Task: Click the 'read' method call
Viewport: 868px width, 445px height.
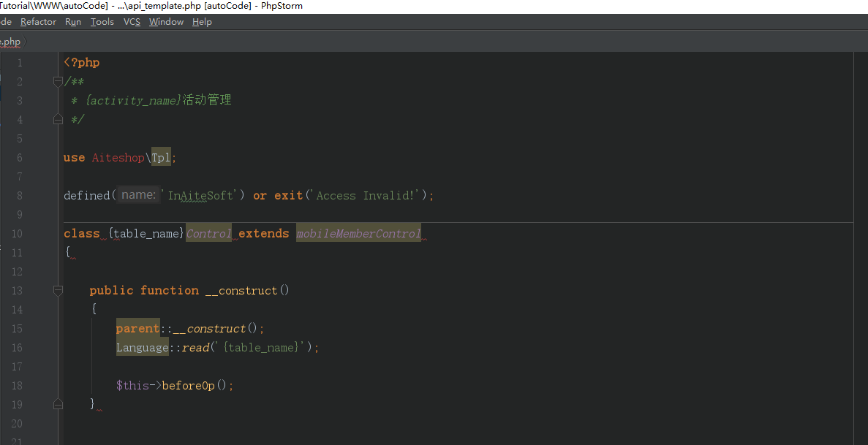Action: coord(196,348)
